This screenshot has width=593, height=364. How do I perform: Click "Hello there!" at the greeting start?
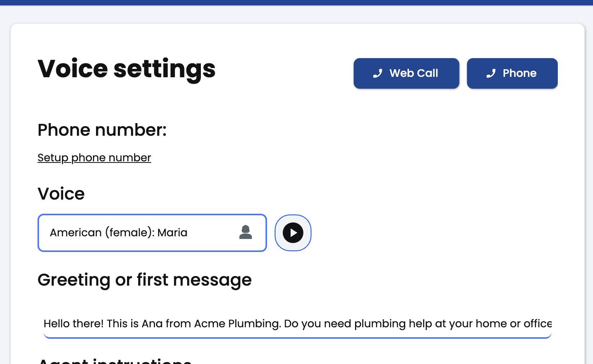click(x=73, y=323)
